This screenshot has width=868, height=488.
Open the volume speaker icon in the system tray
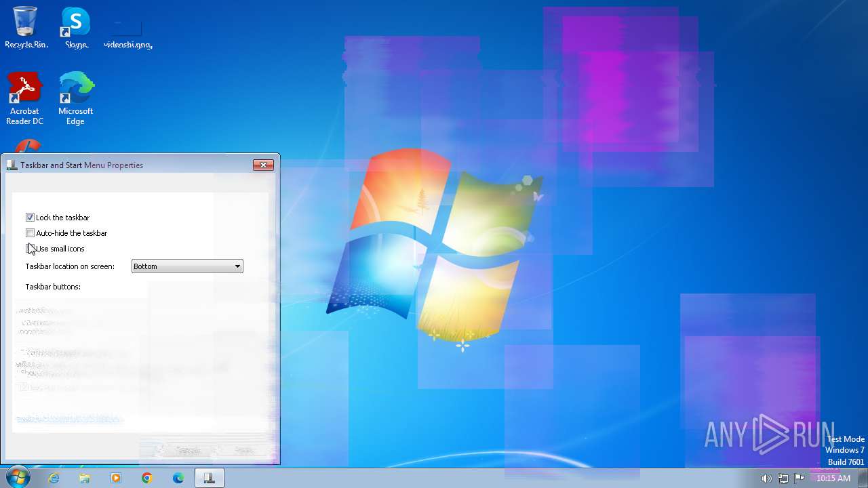tap(766, 479)
